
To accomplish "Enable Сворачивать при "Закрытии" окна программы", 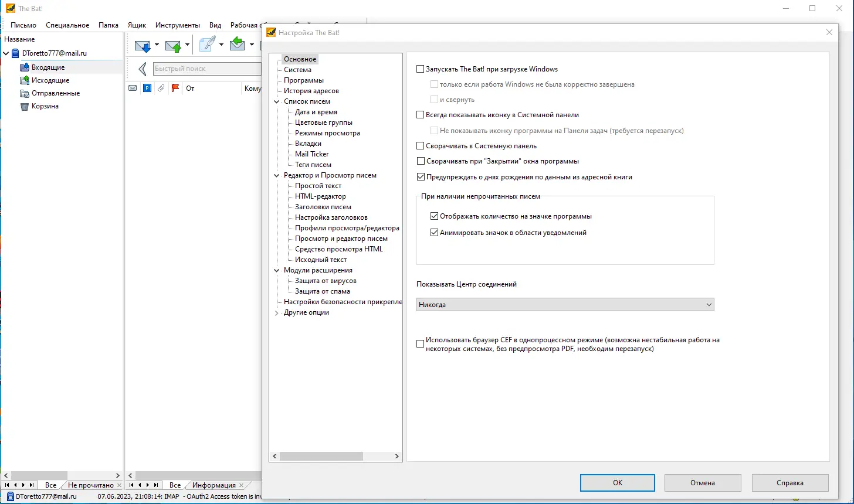I will pyautogui.click(x=420, y=161).
